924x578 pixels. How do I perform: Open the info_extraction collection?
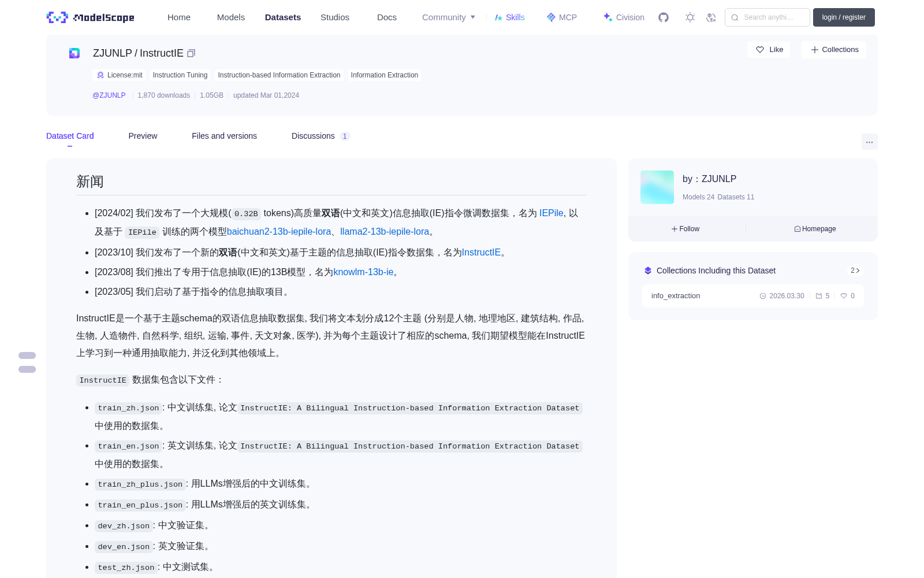[x=753, y=296]
